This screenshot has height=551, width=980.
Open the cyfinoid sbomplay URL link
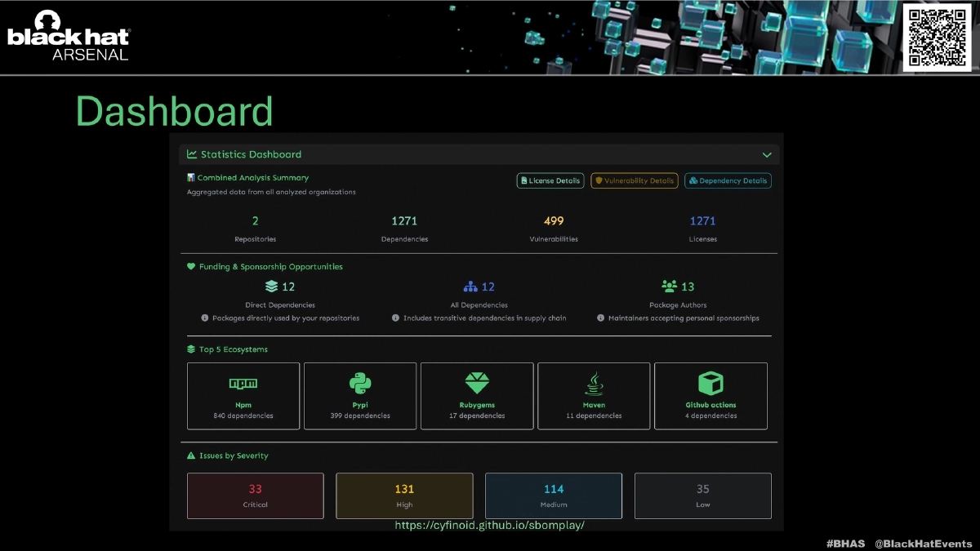click(489, 525)
